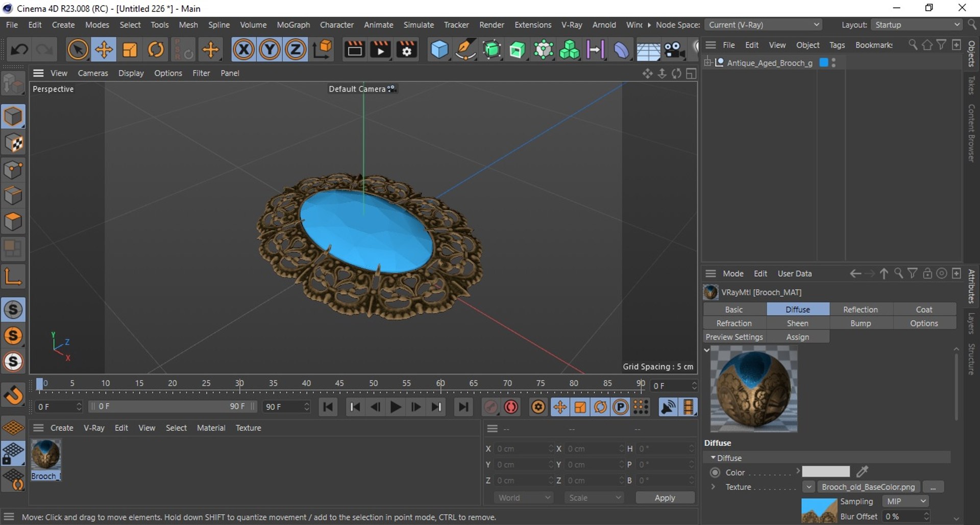Open the World coordinate dropdown
This screenshot has height=525, width=980.
(524, 497)
